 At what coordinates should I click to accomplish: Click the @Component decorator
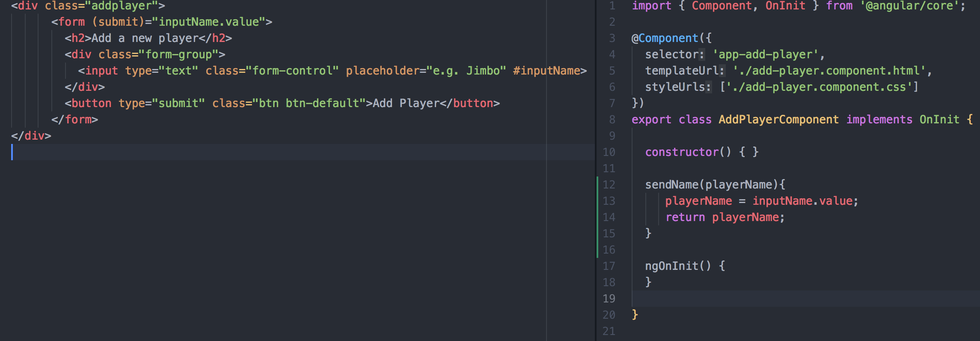[x=665, y=38]
